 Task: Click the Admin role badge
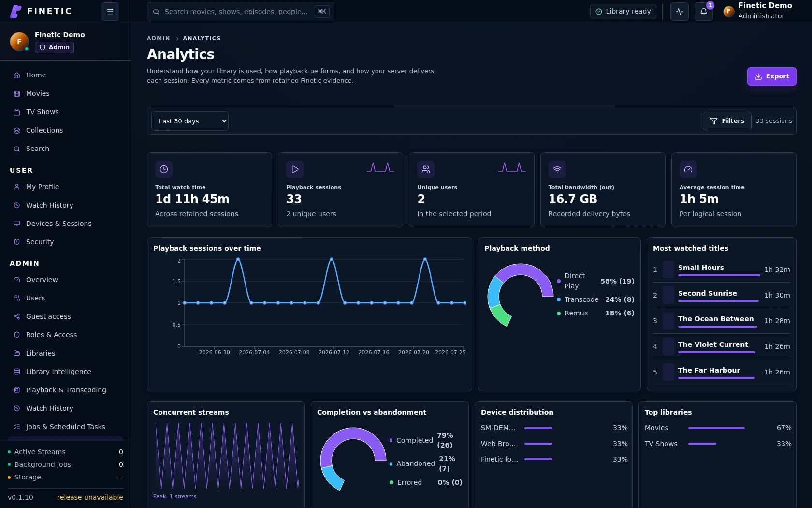tap(54, 47)
